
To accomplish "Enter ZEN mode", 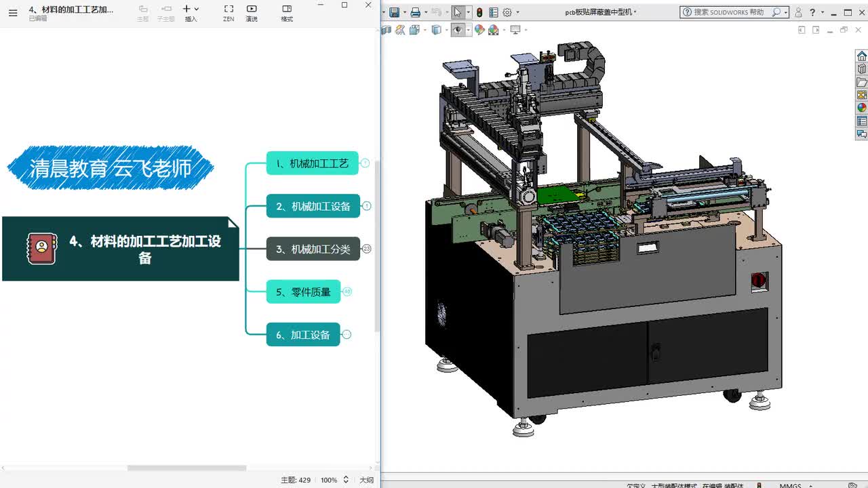I will 229,9.
